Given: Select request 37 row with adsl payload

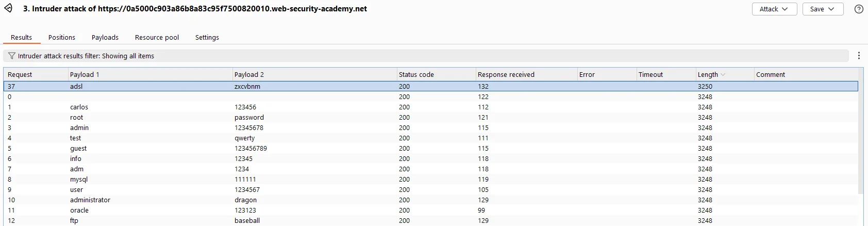Looking at the screenshot, I should click(x=431, y=86).
